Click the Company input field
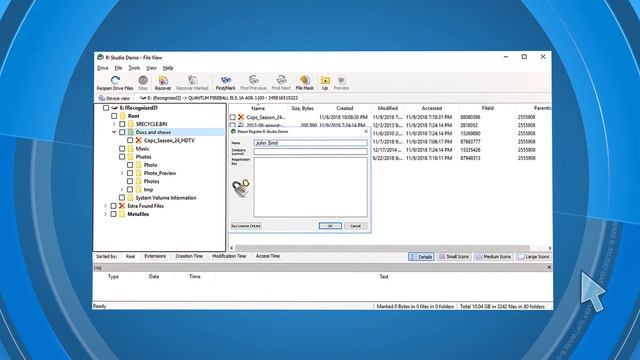This screenshot has width=640, height=360. click(310, 151)
